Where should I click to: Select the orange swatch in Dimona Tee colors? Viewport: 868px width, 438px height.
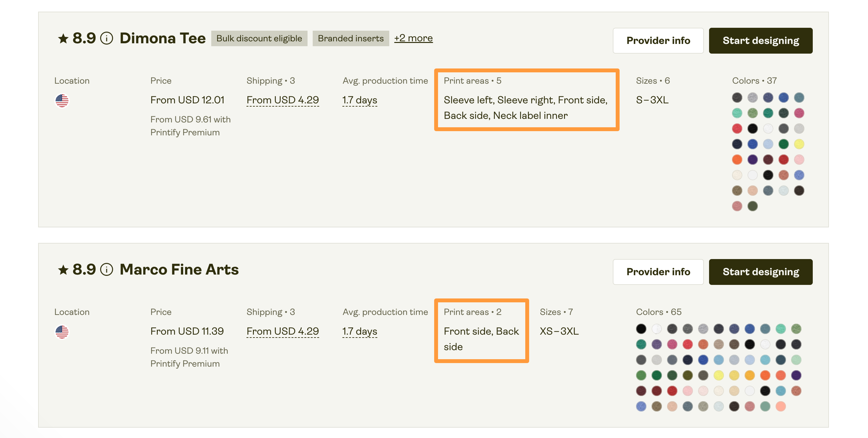pyautogui.click(x=737, y=160)
